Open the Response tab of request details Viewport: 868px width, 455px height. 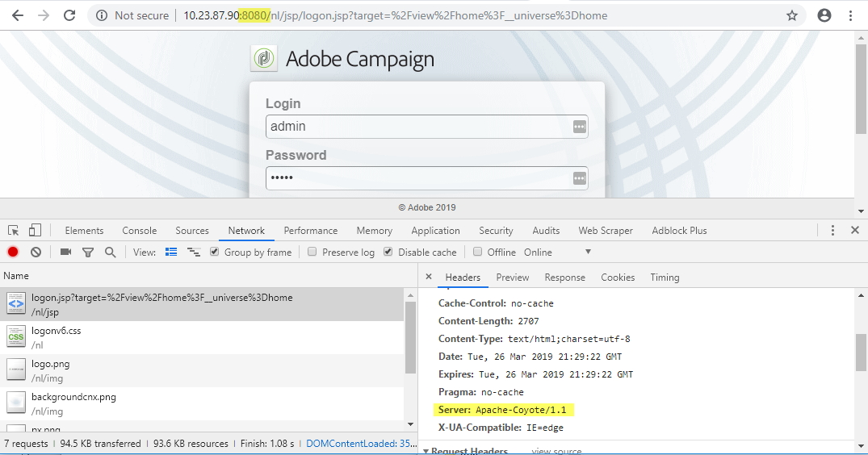pos(564,278)
